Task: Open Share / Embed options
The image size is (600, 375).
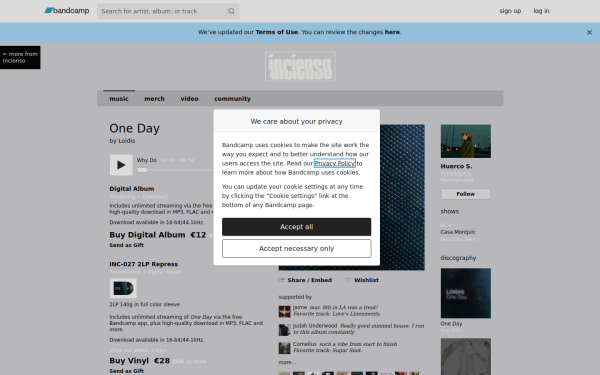Action: pos(305,280)
